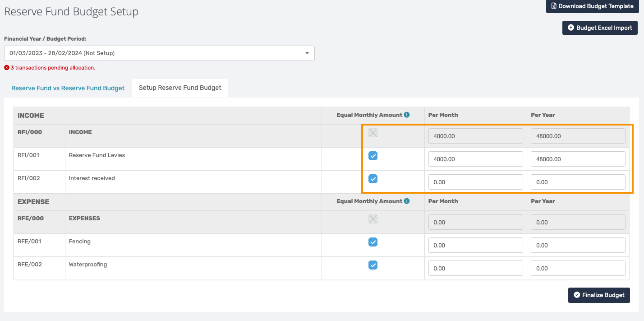Click Per Year field for Waterproofing

click(x=578, y=268)
